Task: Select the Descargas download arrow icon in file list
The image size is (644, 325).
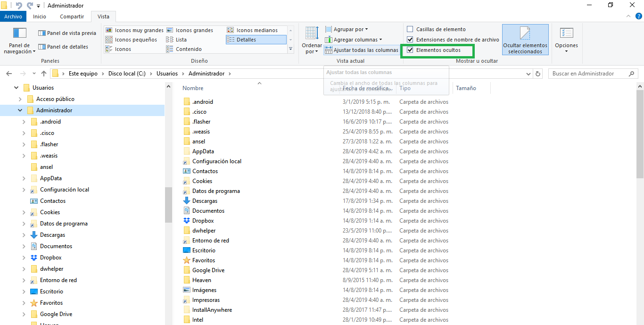Action: pyautogui.click(x=187, y=201)
